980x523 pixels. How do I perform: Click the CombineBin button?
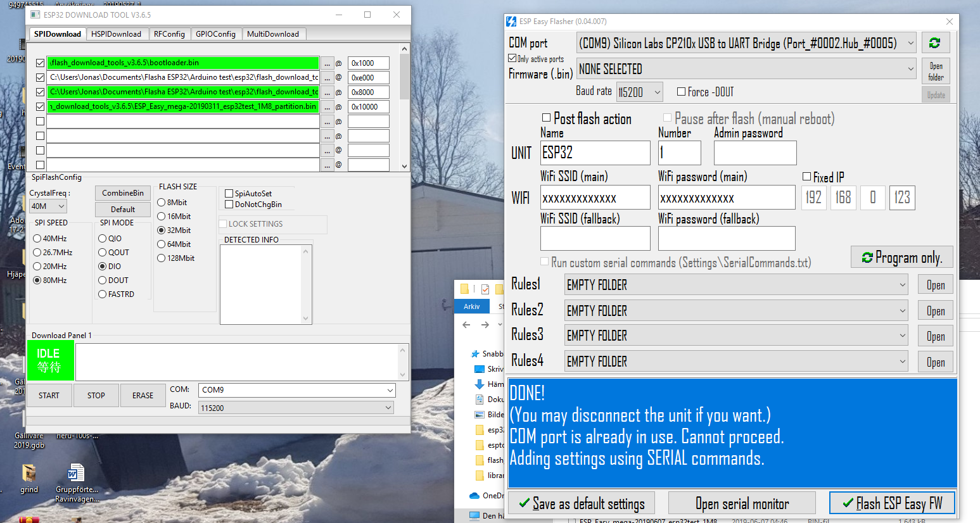click(123, 193)
